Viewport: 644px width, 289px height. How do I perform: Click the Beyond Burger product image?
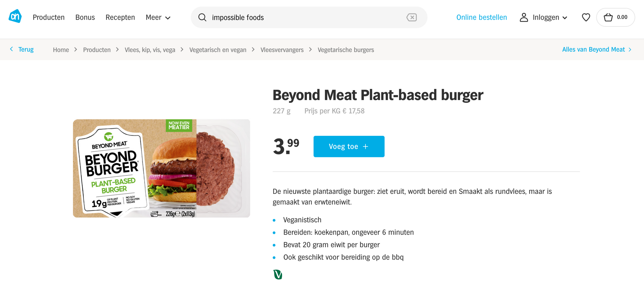[161, 168]
